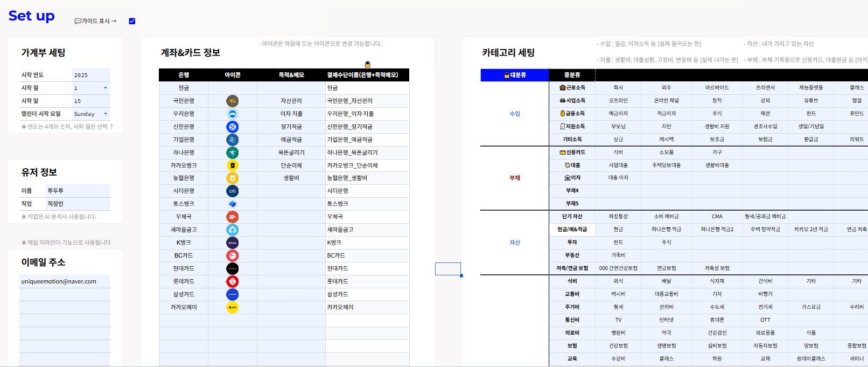Image resolution: width=868 pixels, height=367 pixels.
Task: Click the 시작 일 value 15
Action: point(91,101)
